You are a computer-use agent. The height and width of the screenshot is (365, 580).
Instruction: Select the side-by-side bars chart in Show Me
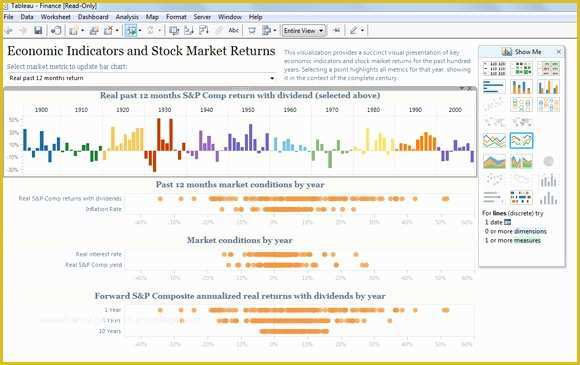[549, 87]
